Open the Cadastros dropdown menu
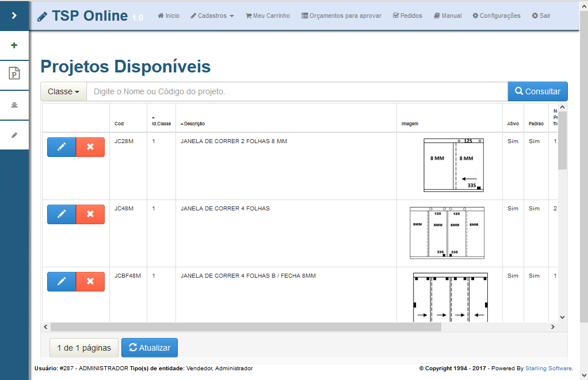 point(212,16)
